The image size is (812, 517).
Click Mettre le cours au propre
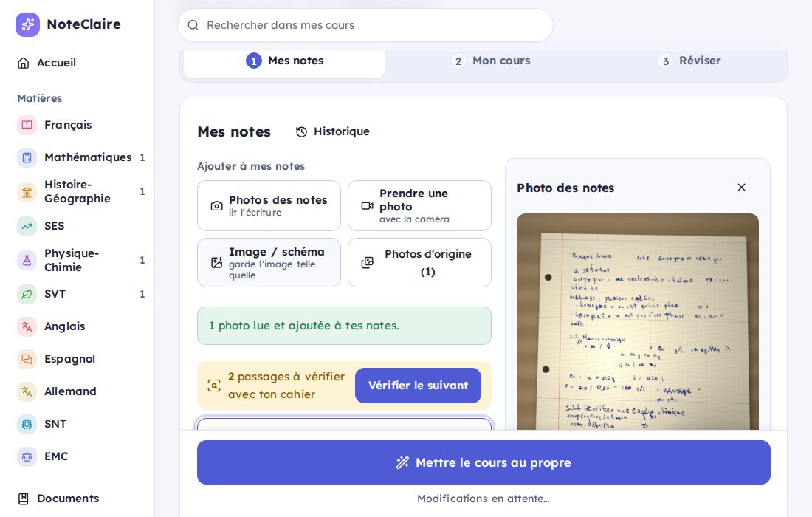tap(484, 462)
